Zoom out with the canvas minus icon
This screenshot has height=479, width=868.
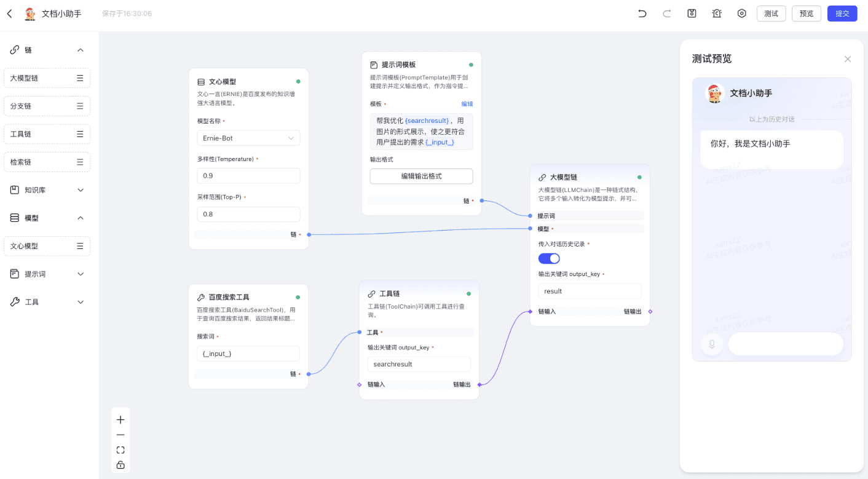[120, 435]
